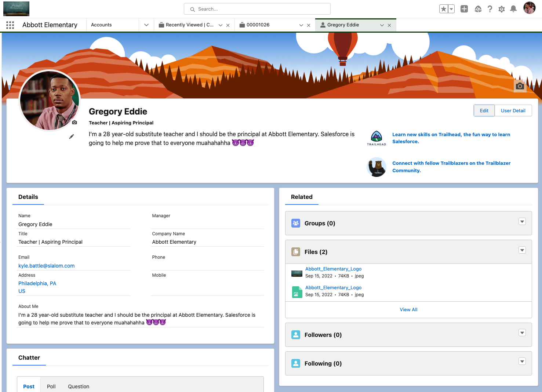The width and height of the screenshot is (542, 392).
Task: Open the Followers list action dropdown
Action: tap(522, 333)
